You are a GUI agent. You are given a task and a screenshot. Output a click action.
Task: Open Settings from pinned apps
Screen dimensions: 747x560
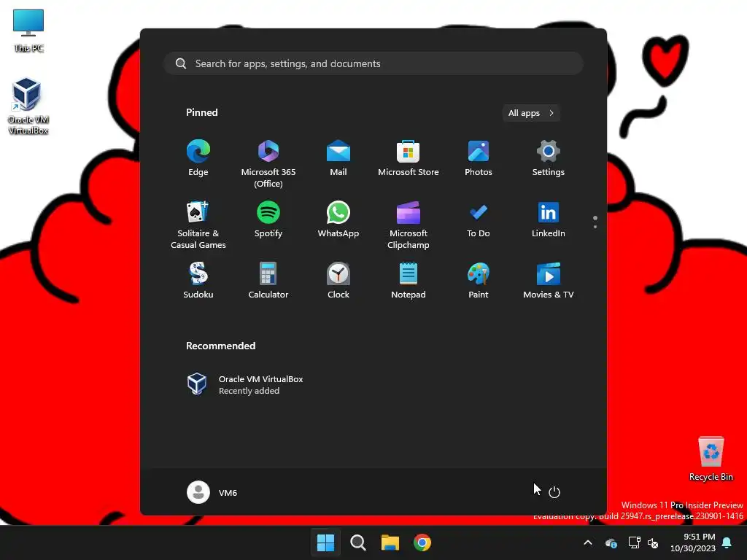(549, 158)
